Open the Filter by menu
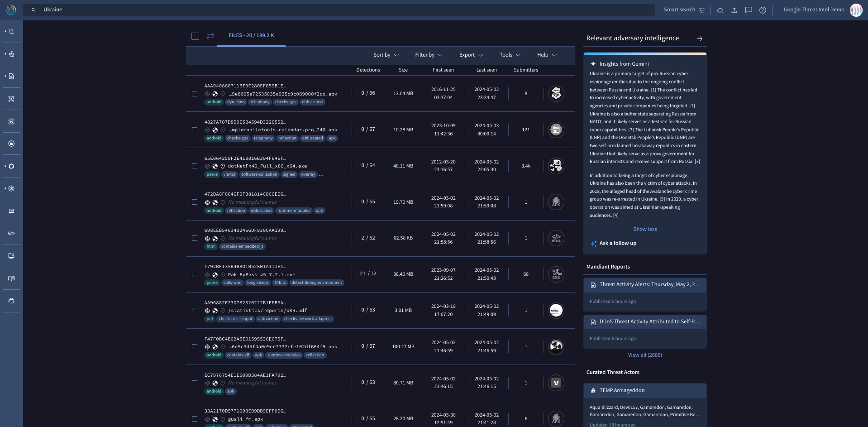868x427 pixels. tap(428, 55)
